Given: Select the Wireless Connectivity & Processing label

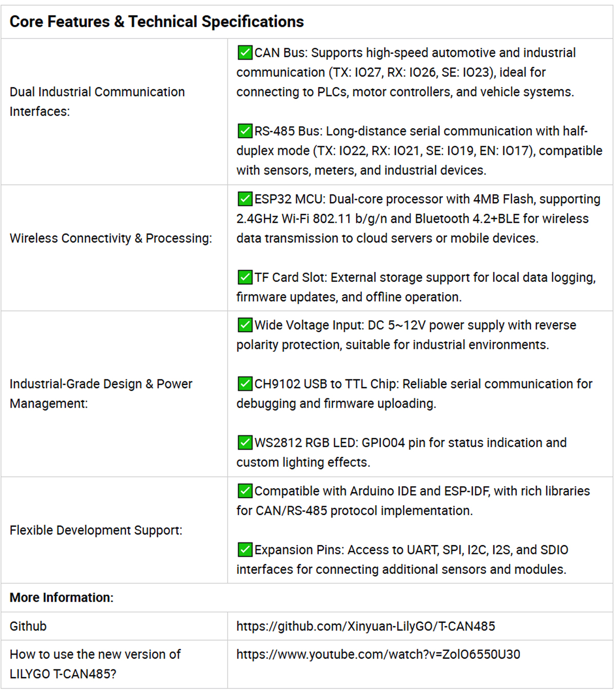Looking at the screenshot, I should click(111, 238).
